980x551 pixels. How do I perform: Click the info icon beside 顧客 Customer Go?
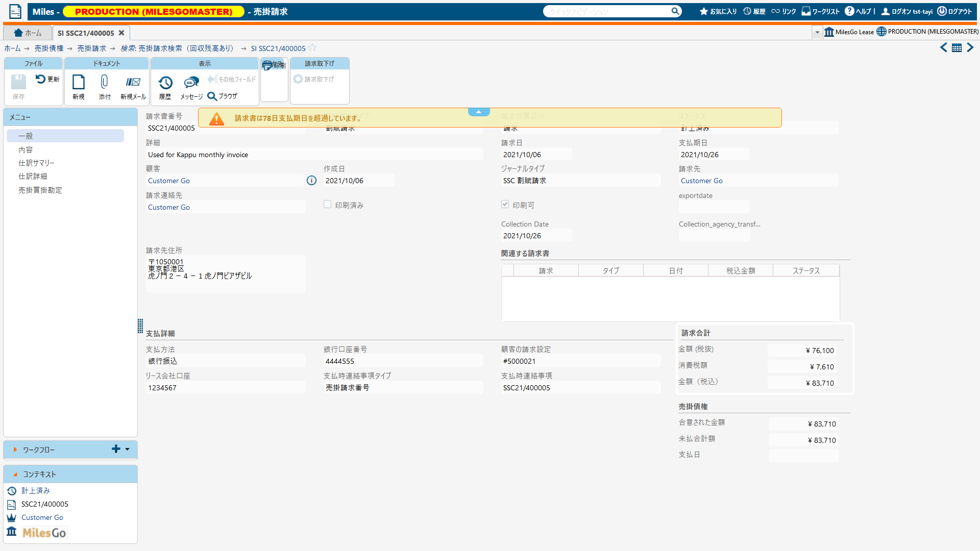click(311, 181)
